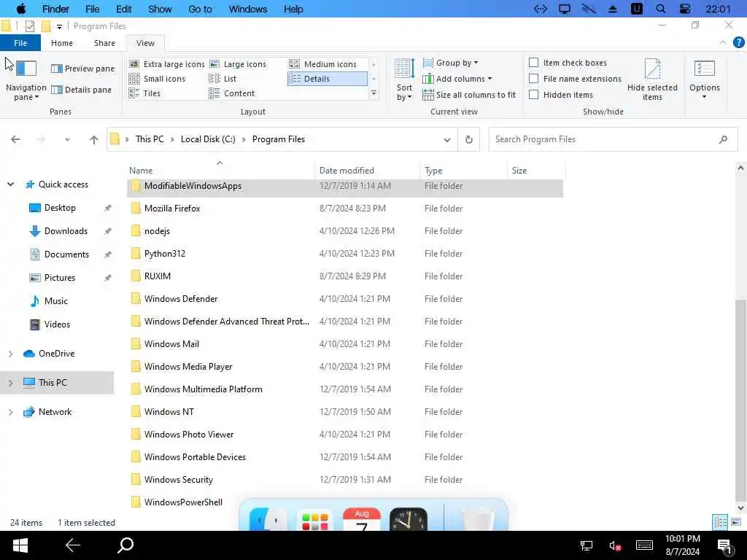Screen dimensions: 747x560
Task: Toggle the Details pane
Action: coord(81,90)
